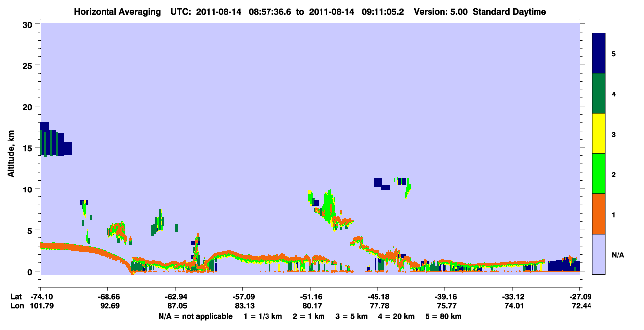This screenshot has height=330, width=644.
Task: Click the y-axis tick label '30'
Action: [29, 24]
